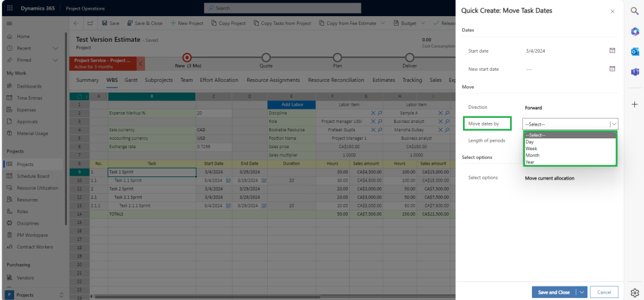Choose Week in dropdown list
Viewport: 644px width, 300px height.
point(570,149)
